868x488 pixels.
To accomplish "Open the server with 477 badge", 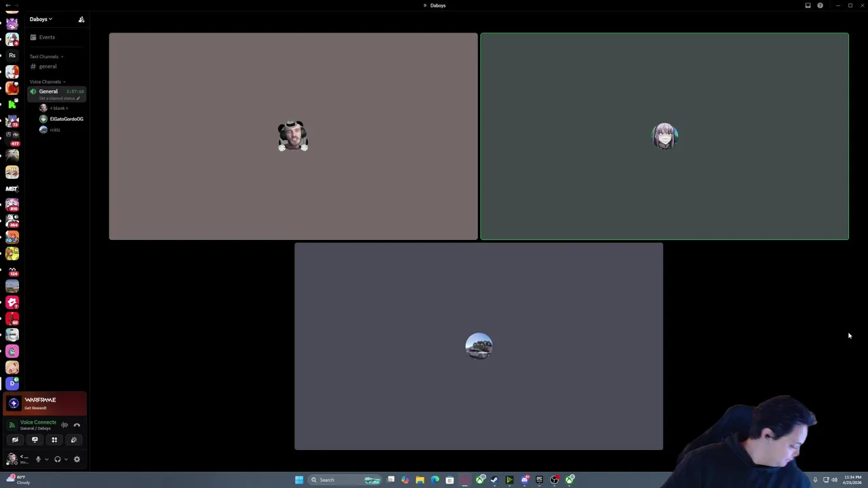I will click(x=12, y=138).
